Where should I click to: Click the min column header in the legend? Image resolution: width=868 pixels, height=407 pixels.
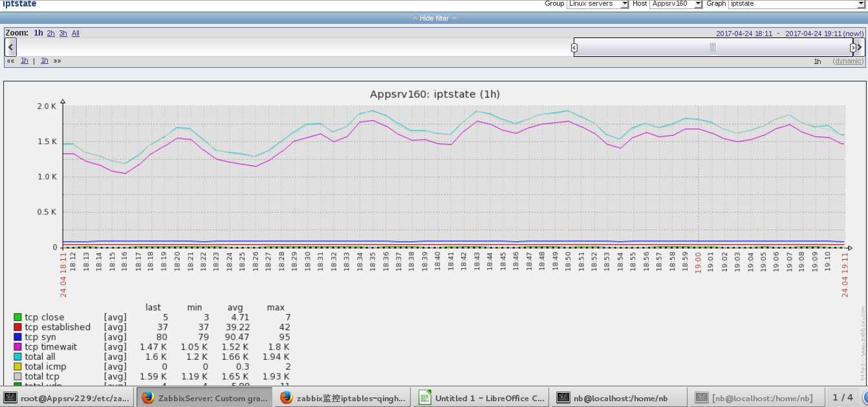[x=195, y=308]
